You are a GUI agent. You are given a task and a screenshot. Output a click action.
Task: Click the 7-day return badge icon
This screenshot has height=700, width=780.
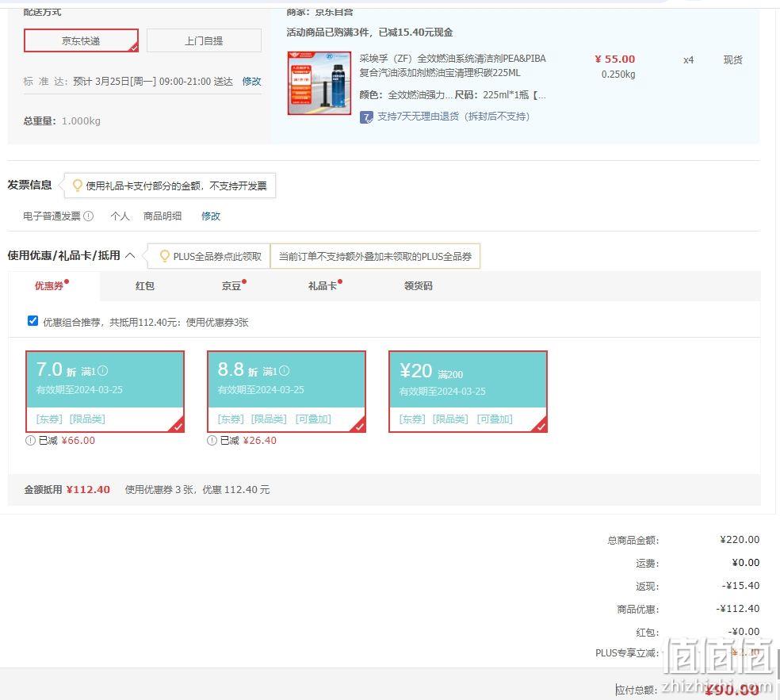pos(366,117)
